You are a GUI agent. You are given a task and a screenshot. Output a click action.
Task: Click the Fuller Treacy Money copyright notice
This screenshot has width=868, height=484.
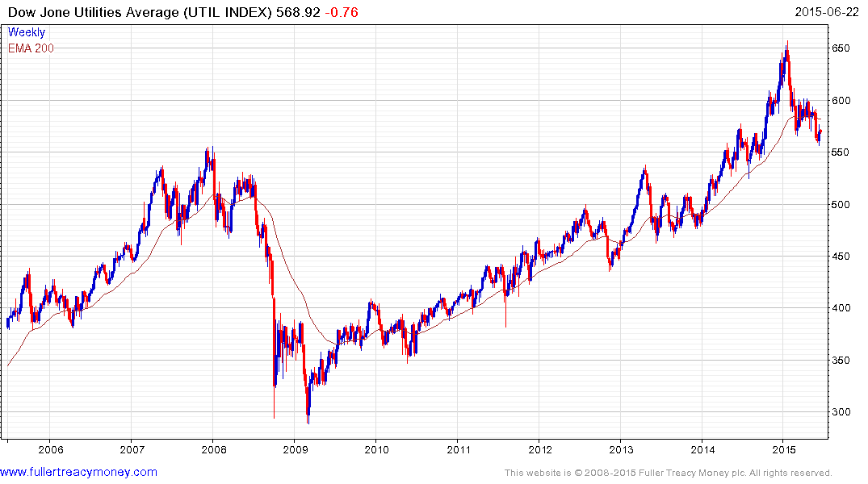[x=669, y=473]
